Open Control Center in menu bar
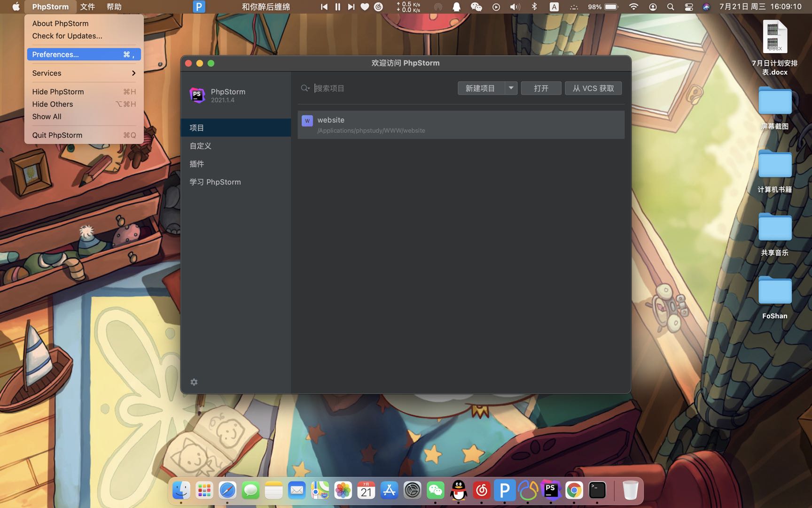Image resolution: width=812 pixels, height=508 pixels. (689, 7)
